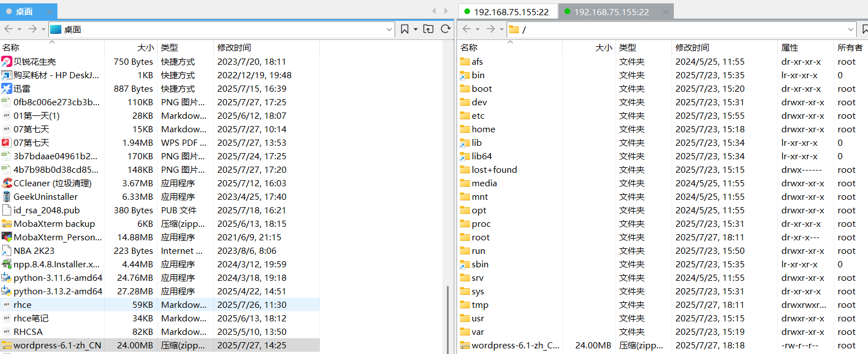The width and height of the screenshot is (868, 354).
Task: Click the MobaXterm_Person... application icon
Action: [7, 237]
